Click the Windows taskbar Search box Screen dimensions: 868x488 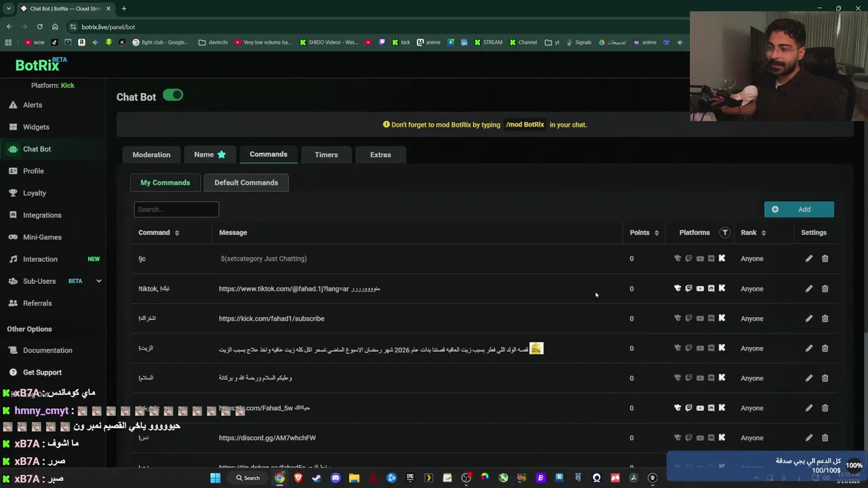(248, 478)
